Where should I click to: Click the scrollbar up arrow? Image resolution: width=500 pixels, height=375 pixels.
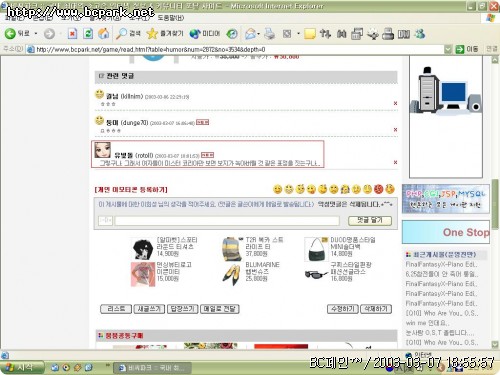point(495,60)
